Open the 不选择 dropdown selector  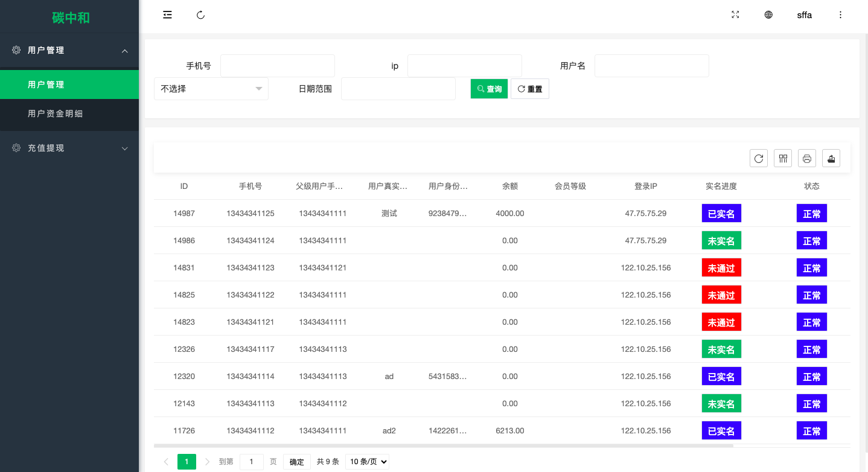(x=211, y=89)
